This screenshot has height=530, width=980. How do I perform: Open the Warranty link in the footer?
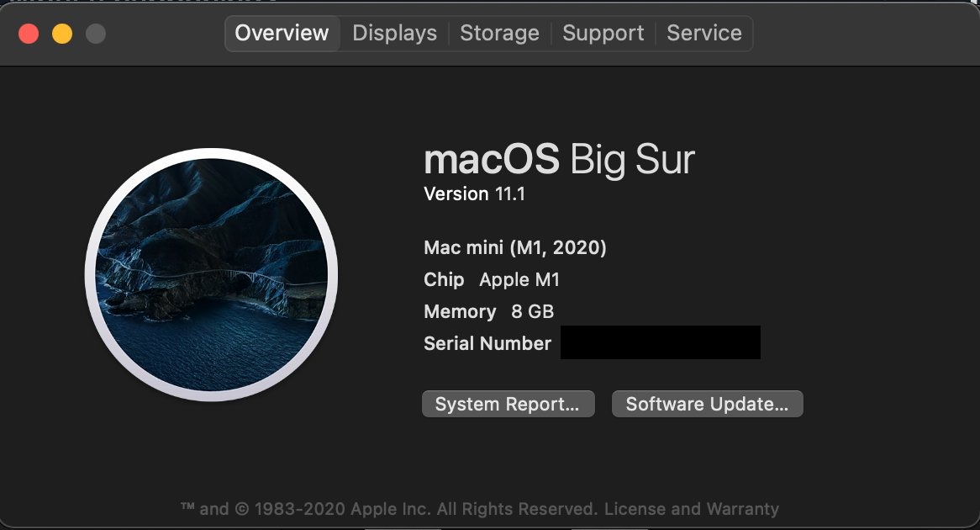pyautogui.click(x=742, y=509)
